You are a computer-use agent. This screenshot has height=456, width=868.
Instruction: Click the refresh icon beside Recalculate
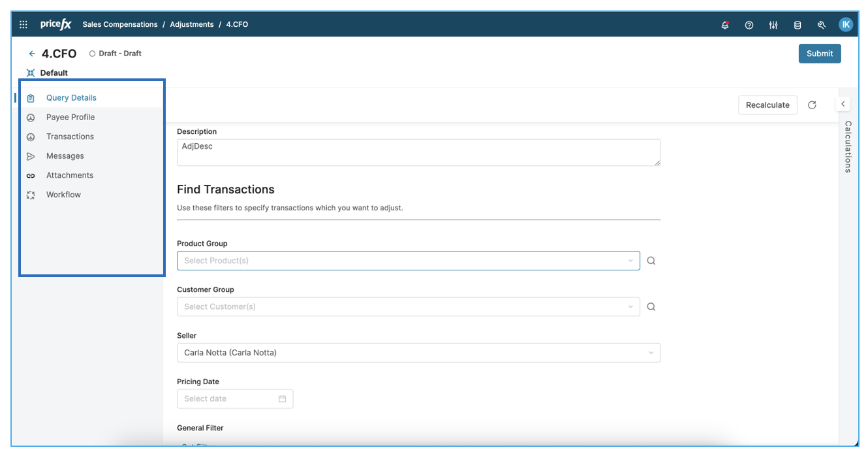[812, 105]
